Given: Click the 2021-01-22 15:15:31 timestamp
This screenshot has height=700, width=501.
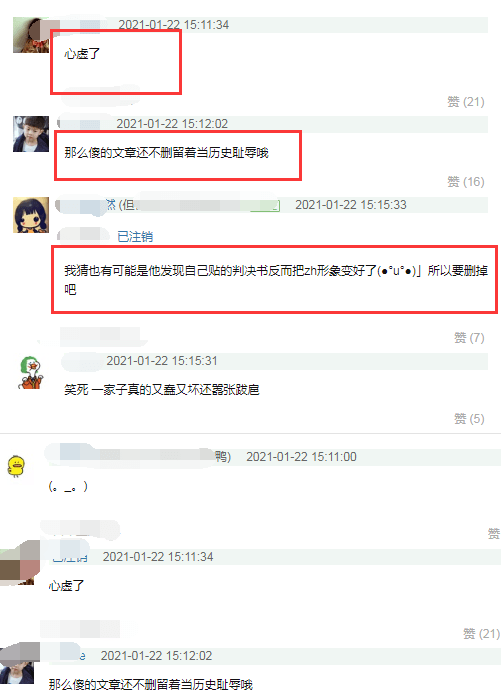Looking at the screenshot, I should tap(162, 361).
